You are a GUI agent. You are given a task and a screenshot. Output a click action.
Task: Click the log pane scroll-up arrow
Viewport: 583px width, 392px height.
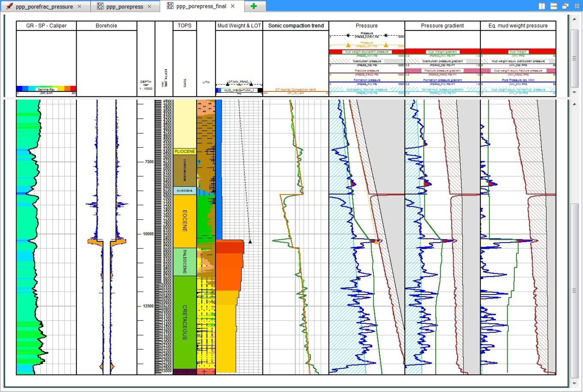point(575,104)
